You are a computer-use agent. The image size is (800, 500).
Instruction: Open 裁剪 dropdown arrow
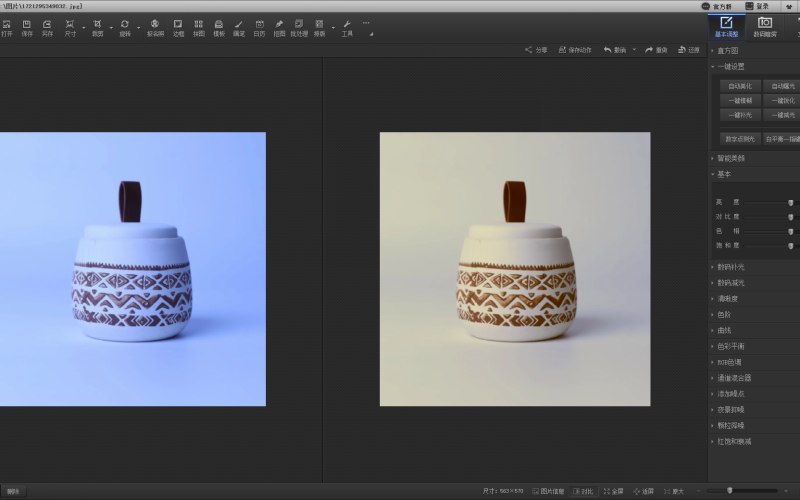pos(111,28)
